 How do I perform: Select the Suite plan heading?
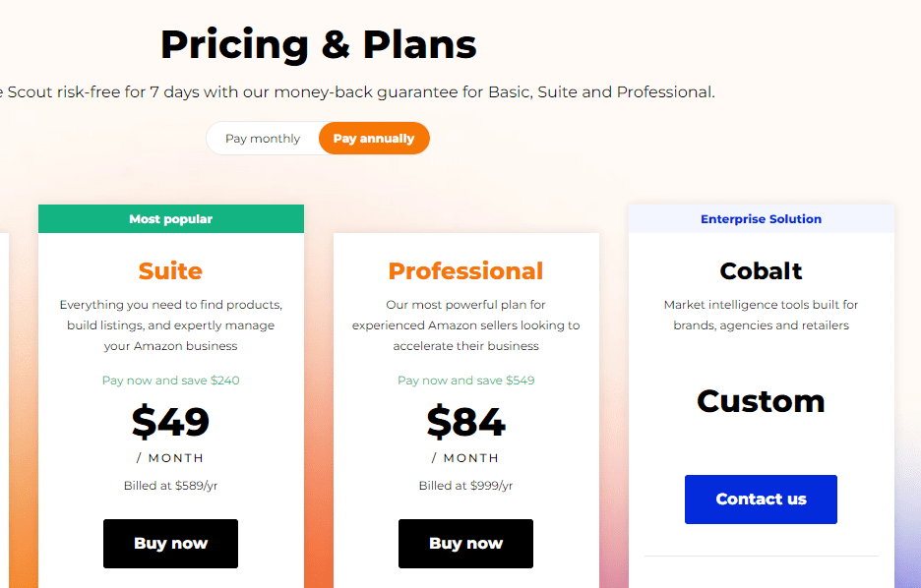(x=170, y=271)
